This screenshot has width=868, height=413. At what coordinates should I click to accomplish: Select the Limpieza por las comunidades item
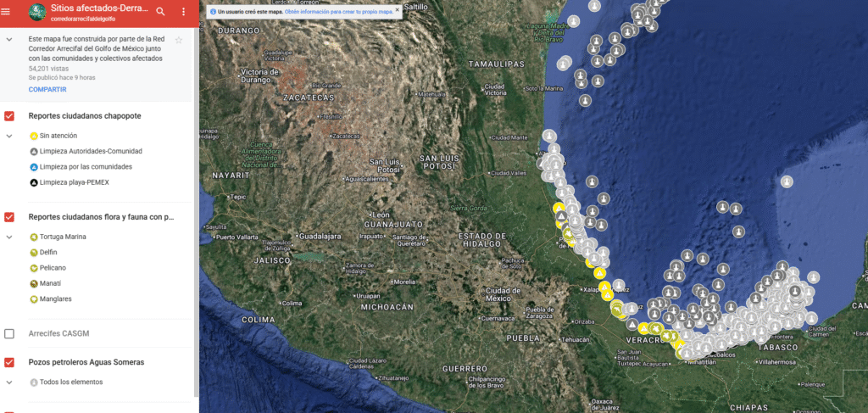click(x=81, y=167)
